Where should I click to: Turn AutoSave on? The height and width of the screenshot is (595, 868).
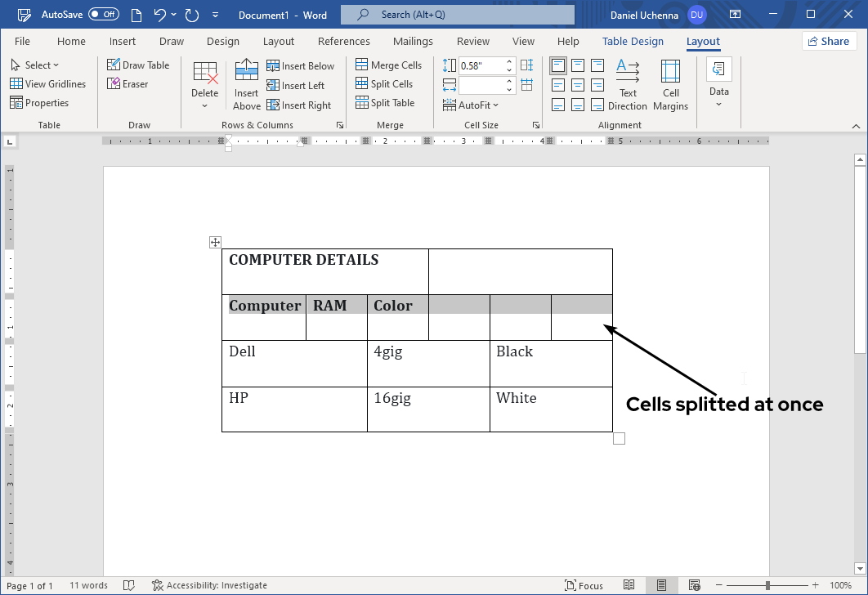(103, 14)
